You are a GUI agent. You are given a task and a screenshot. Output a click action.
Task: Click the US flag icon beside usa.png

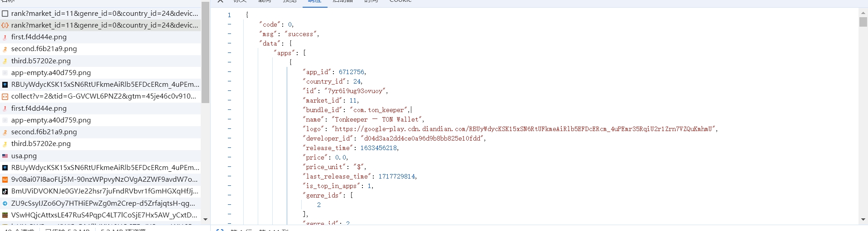pyautogui.click(x=5, y=156)
